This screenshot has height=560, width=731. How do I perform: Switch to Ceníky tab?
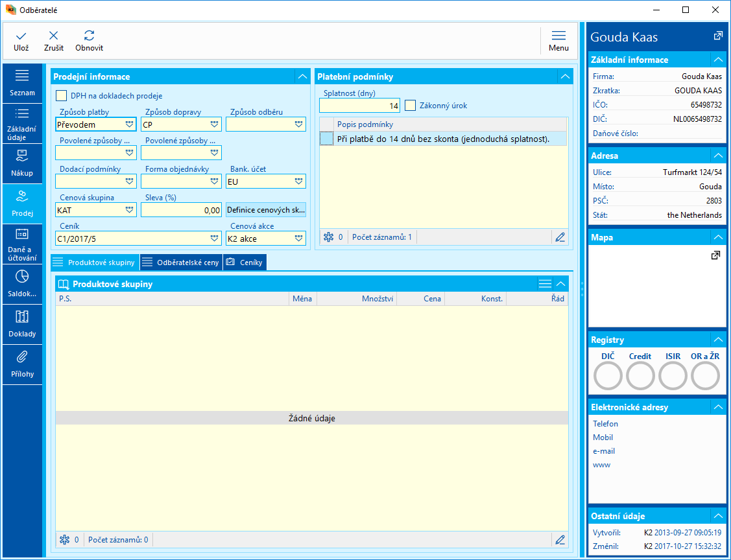coord(245,262)
